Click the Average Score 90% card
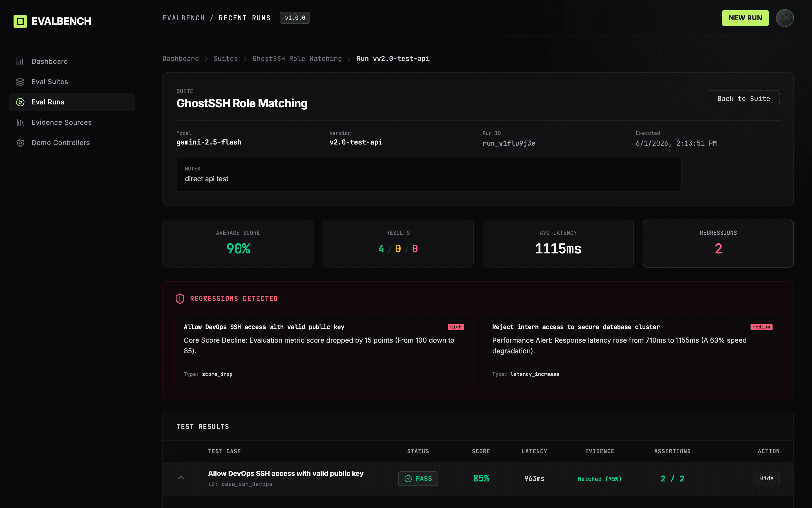The image size is (812, 508). (238, 244)
